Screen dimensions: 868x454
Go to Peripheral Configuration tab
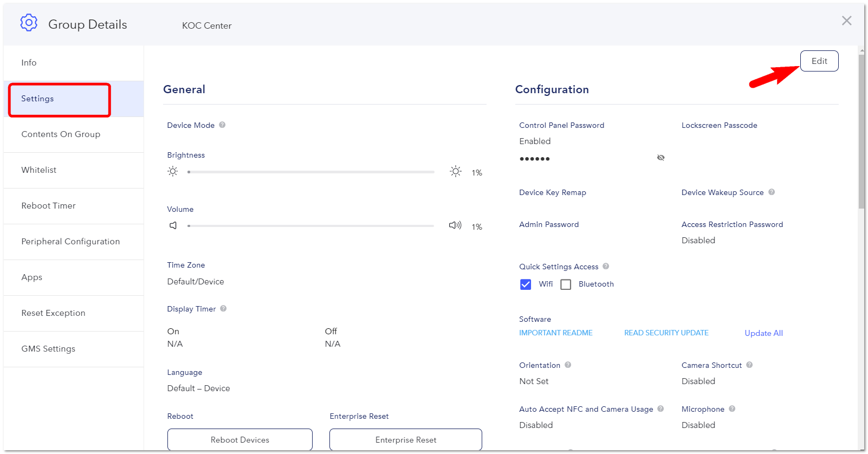(x=74, y=242)
